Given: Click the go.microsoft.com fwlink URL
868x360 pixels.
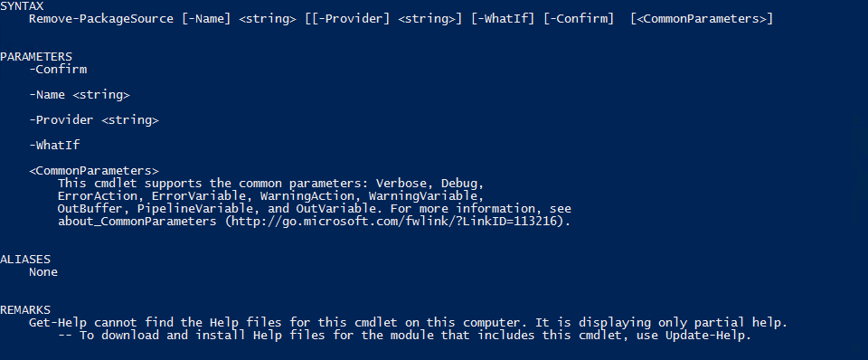Looking at the screenshot, I should point(394,222).
